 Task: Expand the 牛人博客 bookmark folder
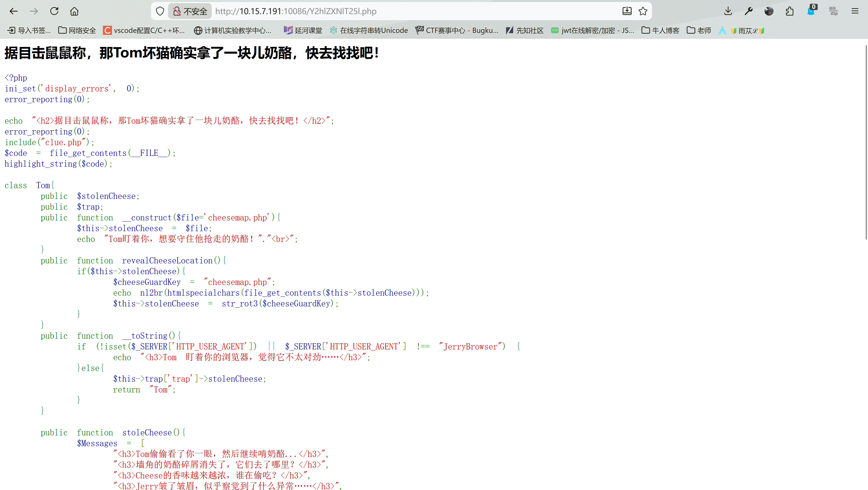click(660, 30)
